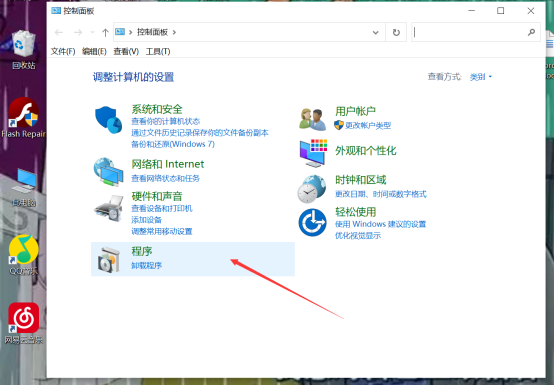554x386 pixels.
Task: Click the 时钟和区域 heading link
Action: coord(360,180)
